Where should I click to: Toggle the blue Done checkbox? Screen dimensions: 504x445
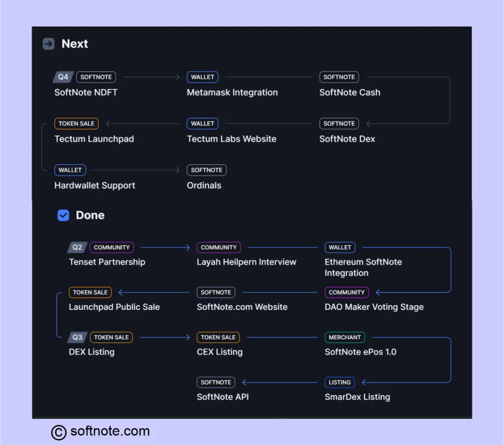pyautogui.click(x=63, y=215)
